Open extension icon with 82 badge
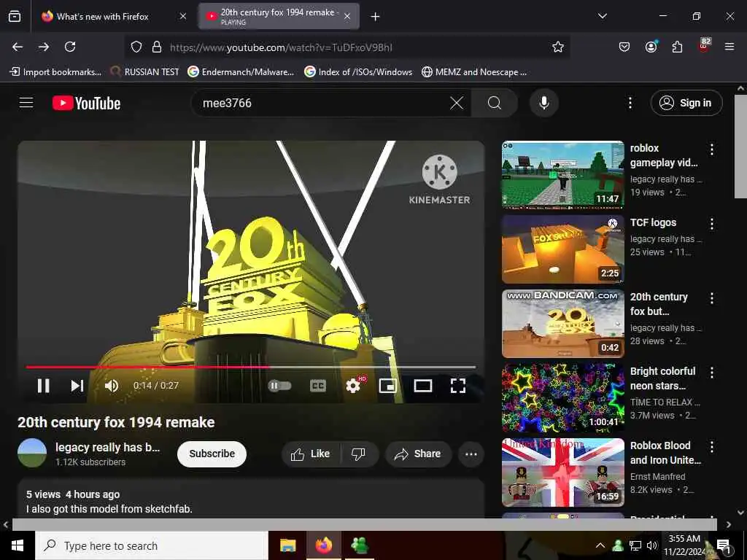The height and width of the screenshot is (560, 747). pyautogui.click(x=704, y=45)
